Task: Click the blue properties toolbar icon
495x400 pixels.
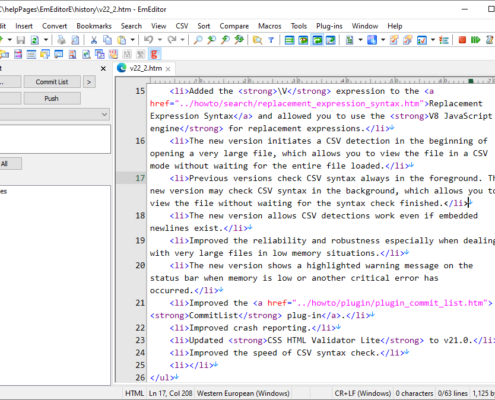Action: point(372,40)
